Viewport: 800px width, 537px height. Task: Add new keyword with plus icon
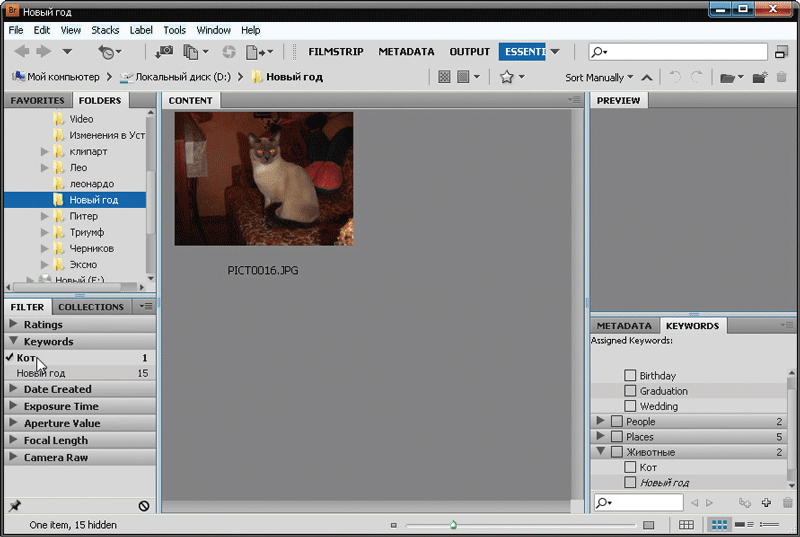click(766, 502)
